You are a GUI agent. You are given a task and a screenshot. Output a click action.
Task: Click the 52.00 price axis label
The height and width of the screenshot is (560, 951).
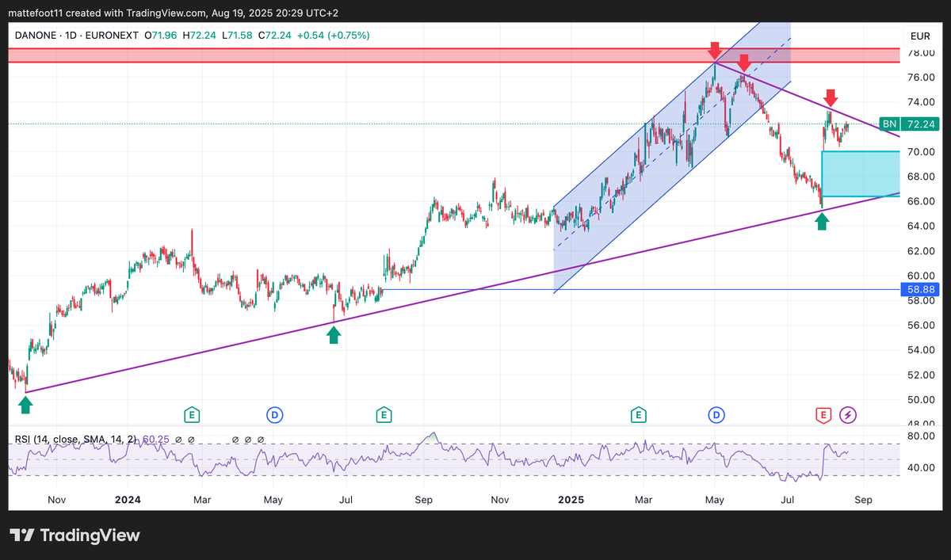point(922,375)
